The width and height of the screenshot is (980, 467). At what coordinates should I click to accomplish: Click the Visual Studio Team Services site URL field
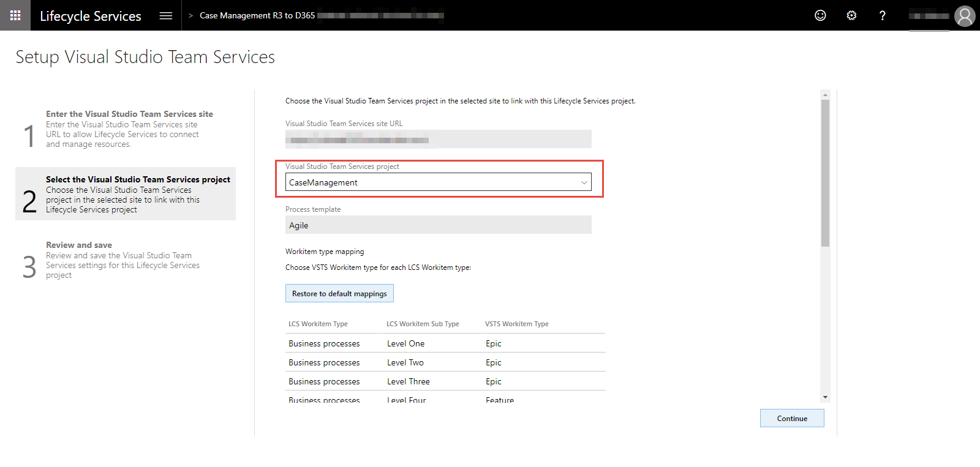pyautogui.click(x=439, y=139)
